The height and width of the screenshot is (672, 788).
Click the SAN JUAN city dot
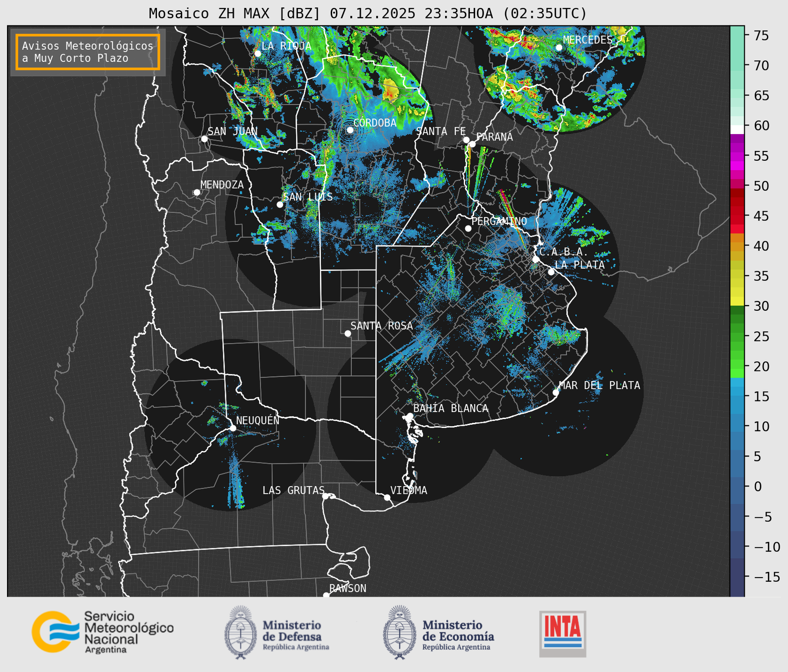coord(204,139)
